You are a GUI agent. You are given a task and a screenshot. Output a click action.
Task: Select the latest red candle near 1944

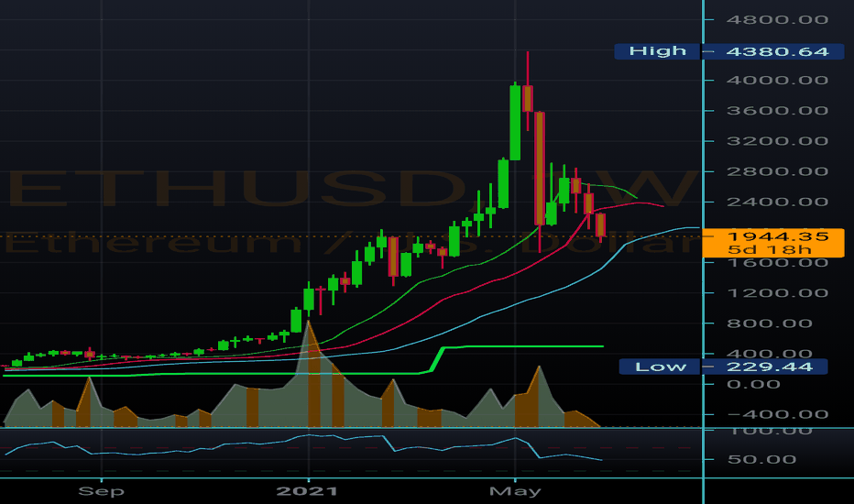pyautogui.click(x=601, y=225)
